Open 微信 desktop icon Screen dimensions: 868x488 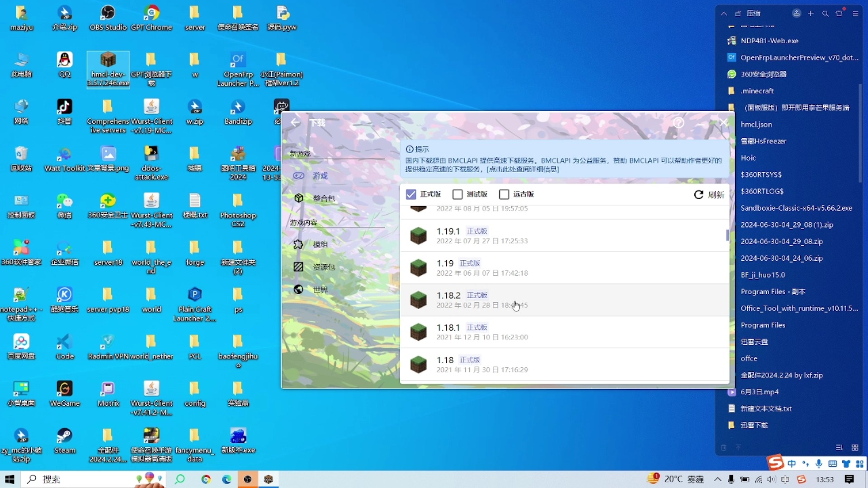pos(65,206)
